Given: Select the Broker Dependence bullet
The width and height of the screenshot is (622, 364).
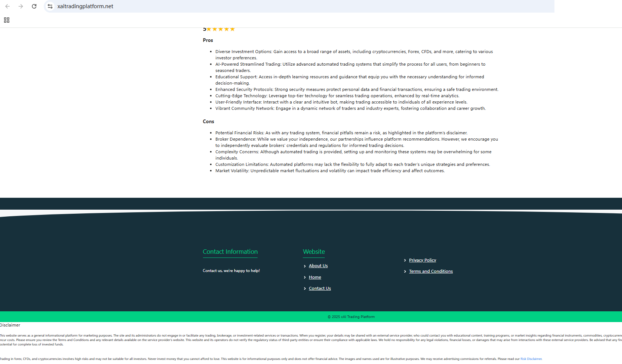Looking at the screenshot, I should coord(357,142).
